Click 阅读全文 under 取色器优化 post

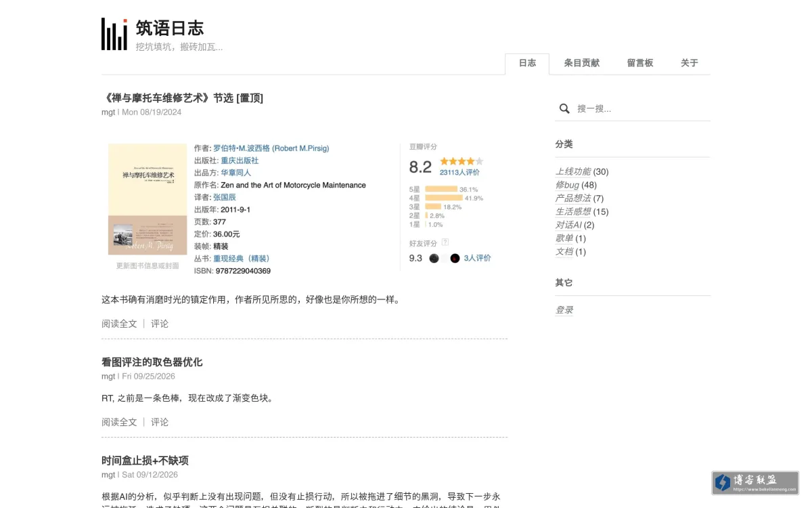119,422
